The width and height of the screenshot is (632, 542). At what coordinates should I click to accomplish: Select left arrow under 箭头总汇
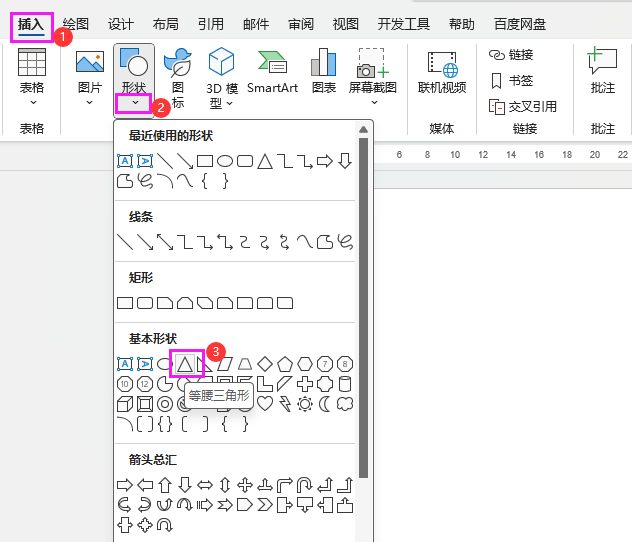[145, 485]
